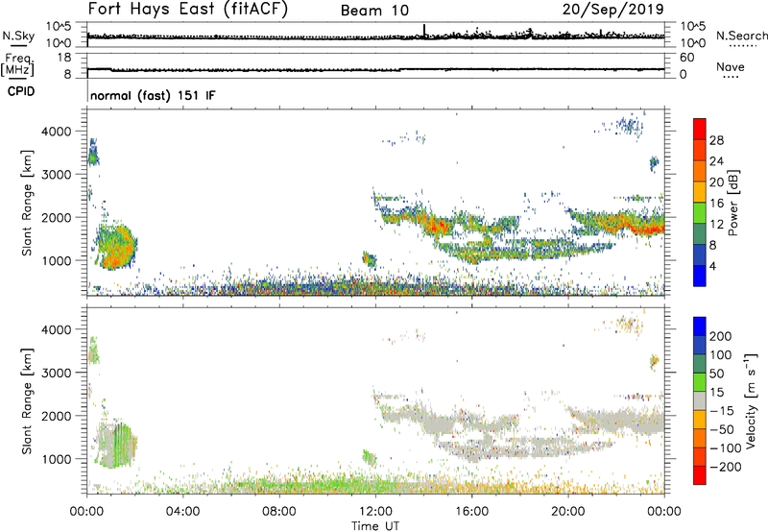Viewport: 768px width, 532px height.
Task: Click the '3000' tick in velocity panel
Action: point(57,373)
